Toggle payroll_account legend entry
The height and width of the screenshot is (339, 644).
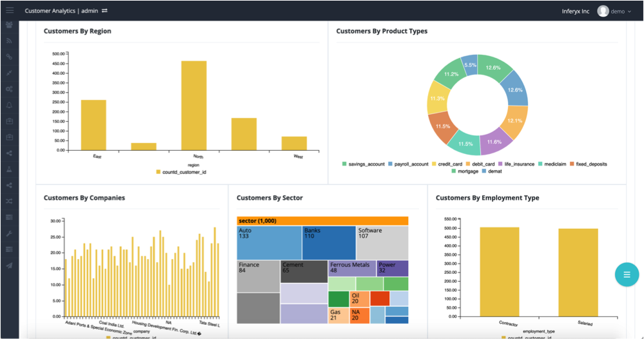click(x=408, y=164)
